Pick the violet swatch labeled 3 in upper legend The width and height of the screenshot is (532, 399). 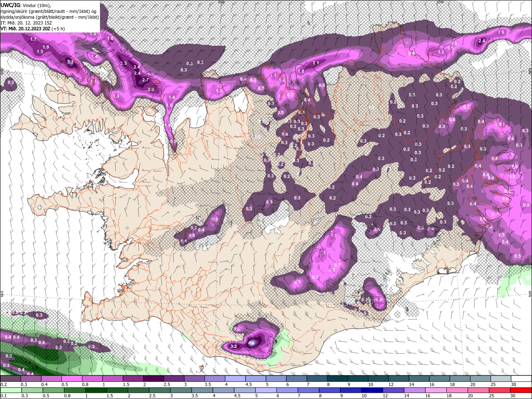[x=194, y=379]
